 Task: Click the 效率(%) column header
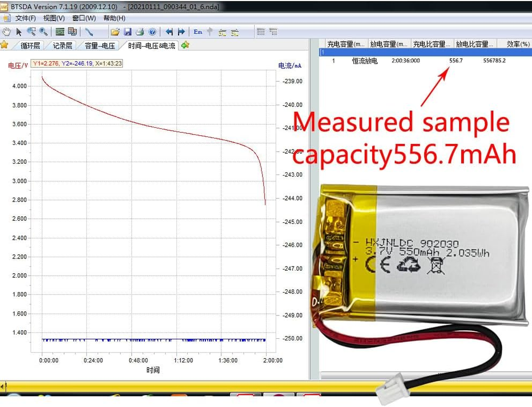[518, 44]
